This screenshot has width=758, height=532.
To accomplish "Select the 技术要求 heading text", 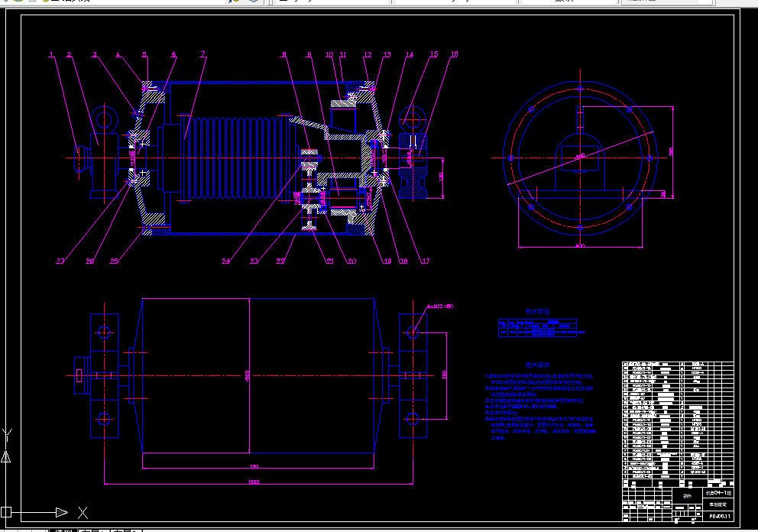I will click(538, 365).
